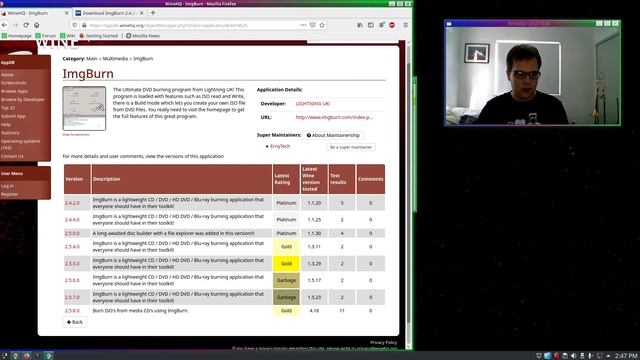The image size is (640, 360).
Task: Click the Multimedia category breadcrumb
Action: click(115, 59)
